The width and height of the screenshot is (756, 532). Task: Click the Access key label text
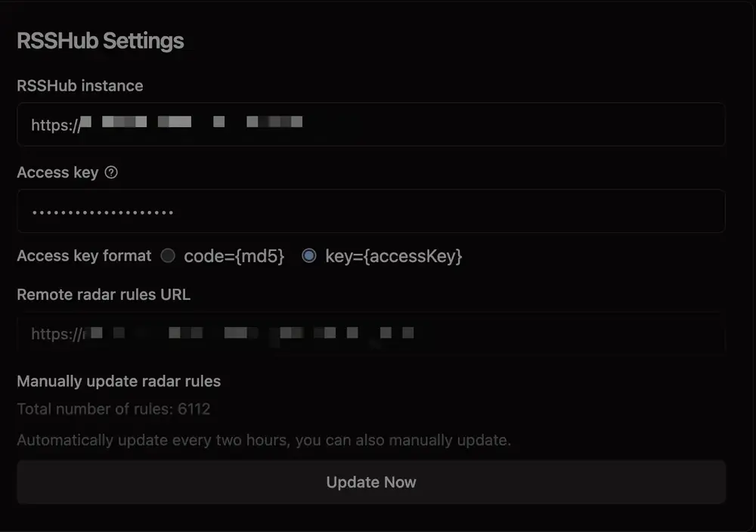point(57,173)
